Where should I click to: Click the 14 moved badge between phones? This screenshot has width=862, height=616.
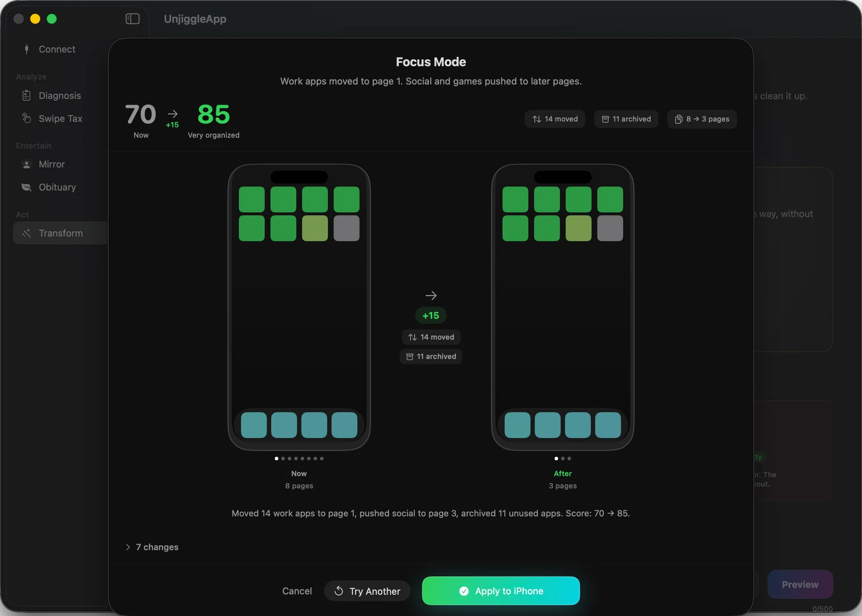(431, 337)
